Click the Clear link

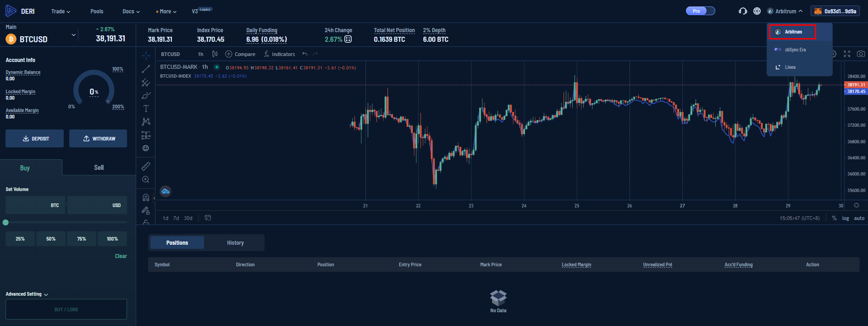pyautogui.click(x=121, y=256)
